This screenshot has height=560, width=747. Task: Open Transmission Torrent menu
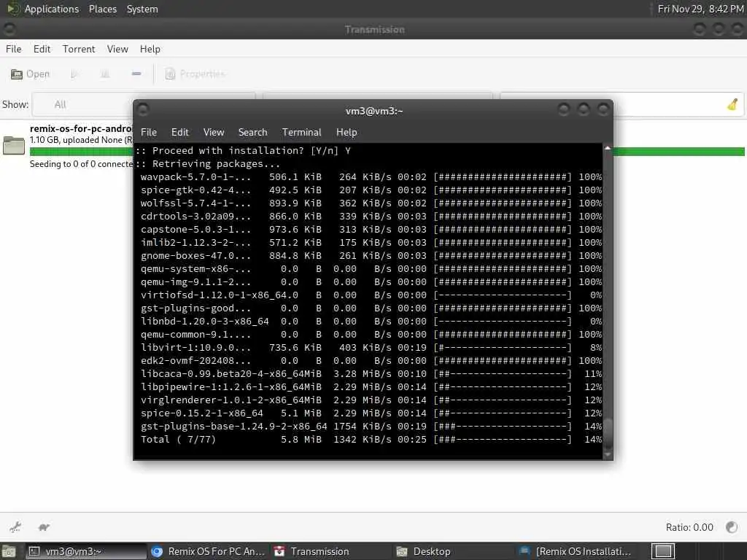(79, 49)
